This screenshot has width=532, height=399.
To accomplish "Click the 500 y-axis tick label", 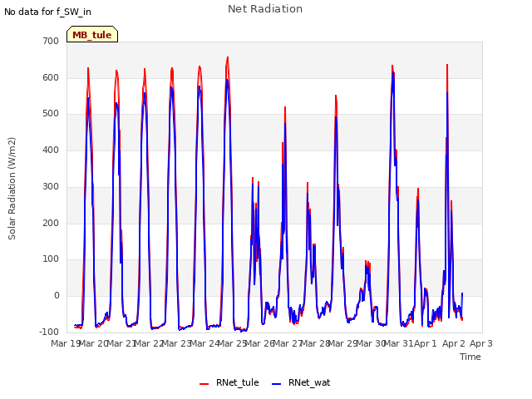I will tap(51, 114).
